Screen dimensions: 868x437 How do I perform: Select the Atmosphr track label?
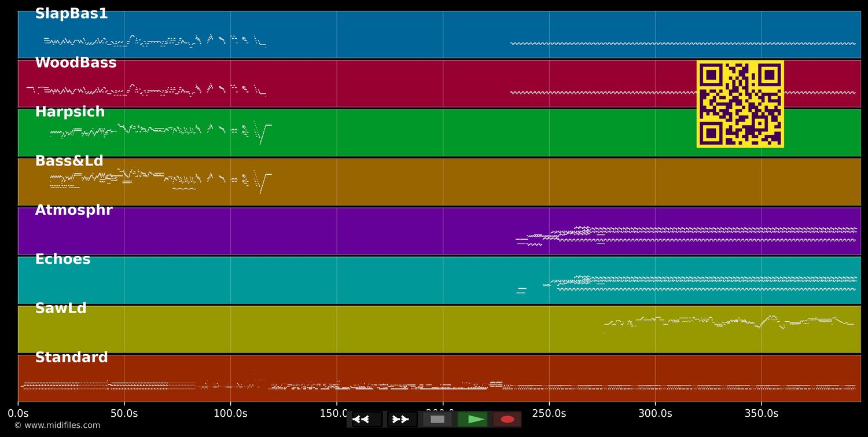(x=73, y=210)
